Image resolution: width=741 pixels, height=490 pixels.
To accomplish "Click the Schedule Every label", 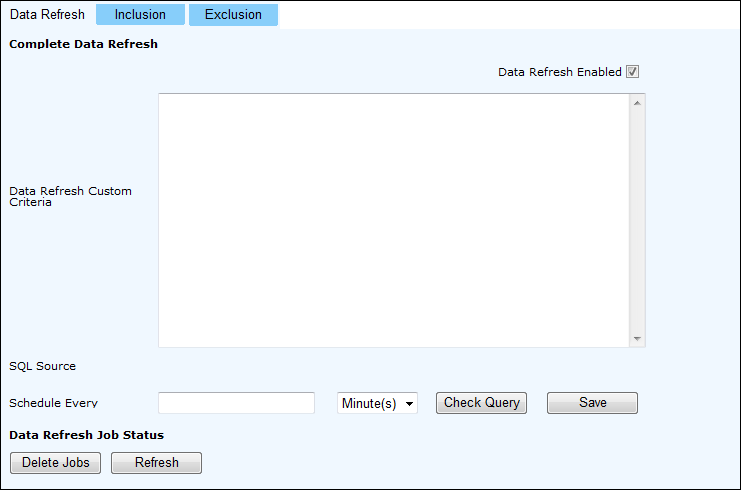I will 53,403.
